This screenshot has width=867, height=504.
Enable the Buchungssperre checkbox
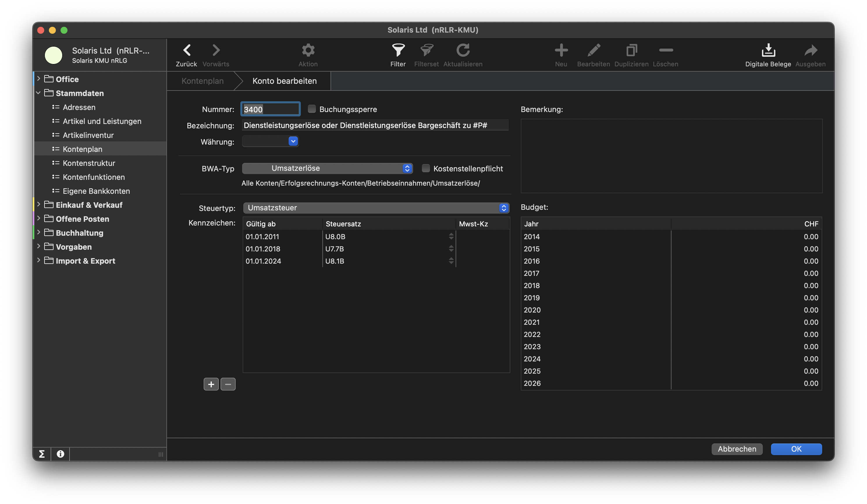[312, 109]
